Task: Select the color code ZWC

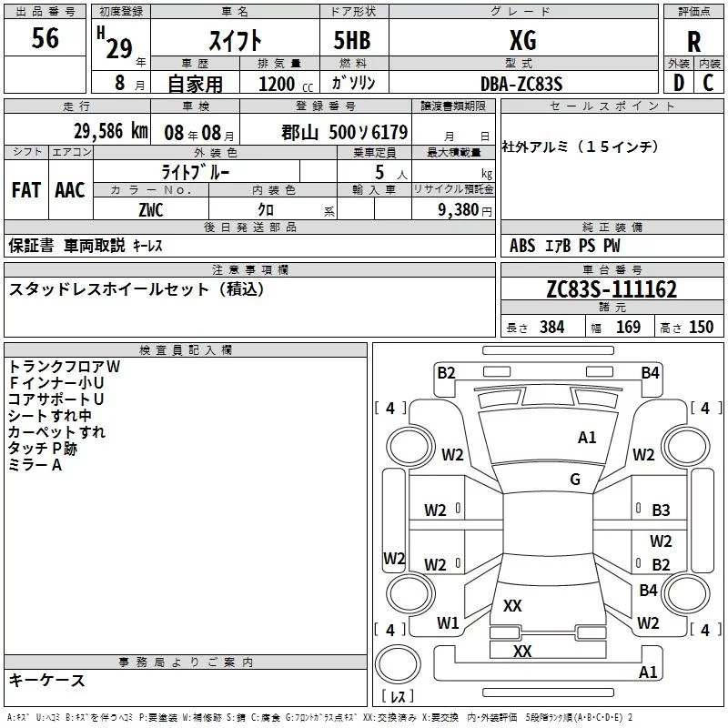Action: (151, 208)
